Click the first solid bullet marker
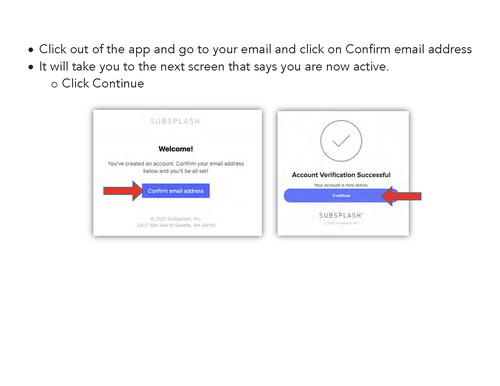This screenshot has height=386, width=500. [x=31, y=50]
